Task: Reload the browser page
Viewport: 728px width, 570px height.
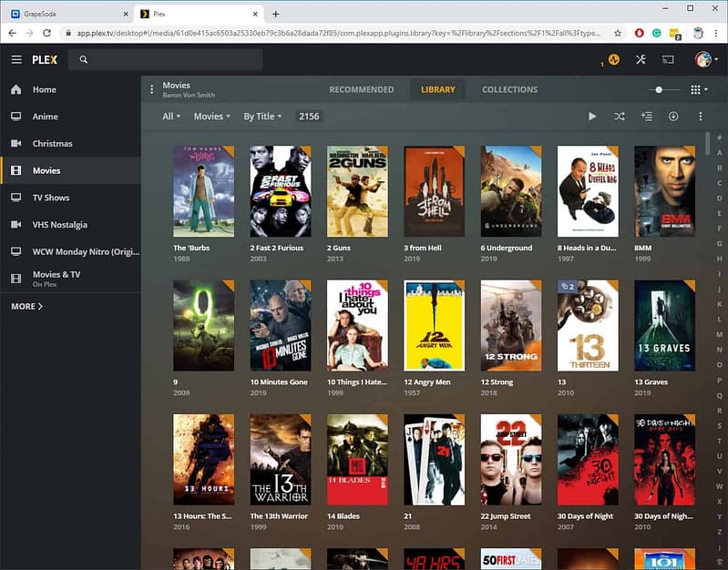Action: pyautogui.click(x=46, y=33)
